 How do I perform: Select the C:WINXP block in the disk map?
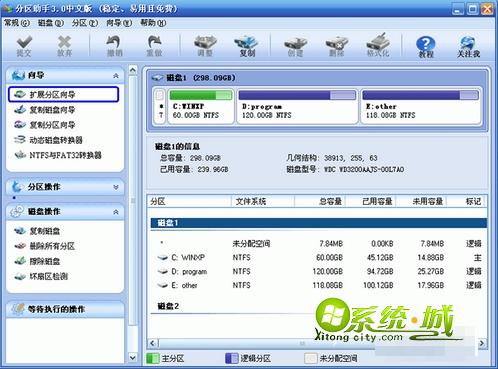pyautogui.click(x=201, y=106)
